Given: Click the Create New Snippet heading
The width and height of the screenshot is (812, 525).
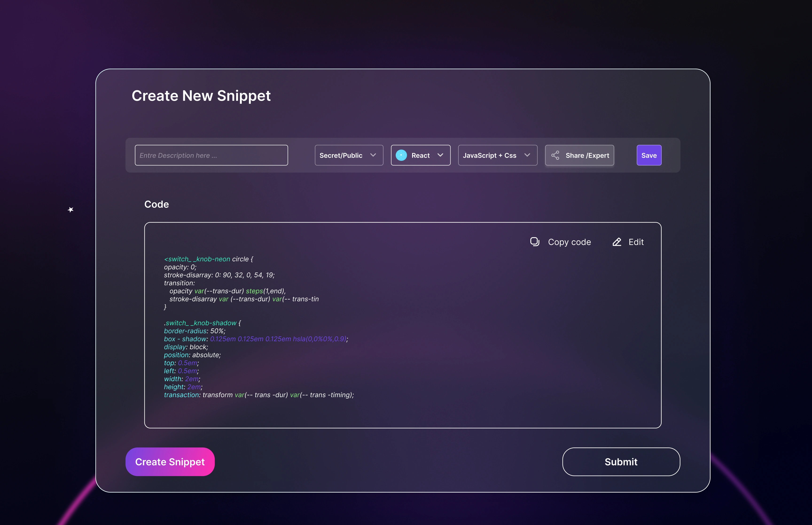Looking at the screenshot, I should point(201,96).
